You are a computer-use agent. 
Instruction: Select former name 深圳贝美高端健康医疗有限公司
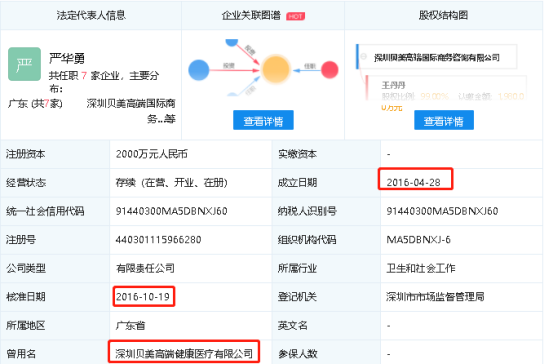pos(184,353)
